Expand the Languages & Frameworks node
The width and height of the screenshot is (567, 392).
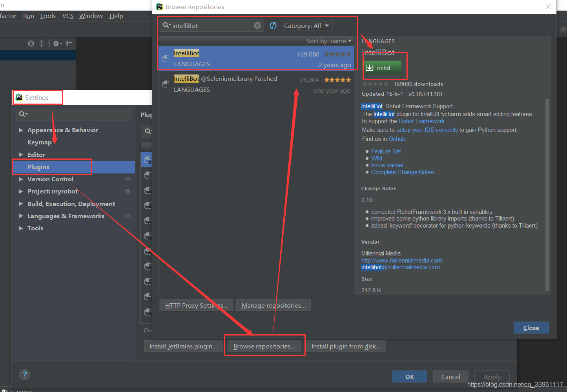tap(21, 216)
